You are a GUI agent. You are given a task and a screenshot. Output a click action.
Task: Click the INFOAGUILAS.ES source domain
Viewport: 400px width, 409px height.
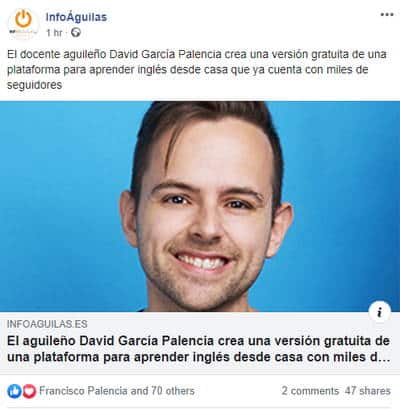[x=47, y=324]
